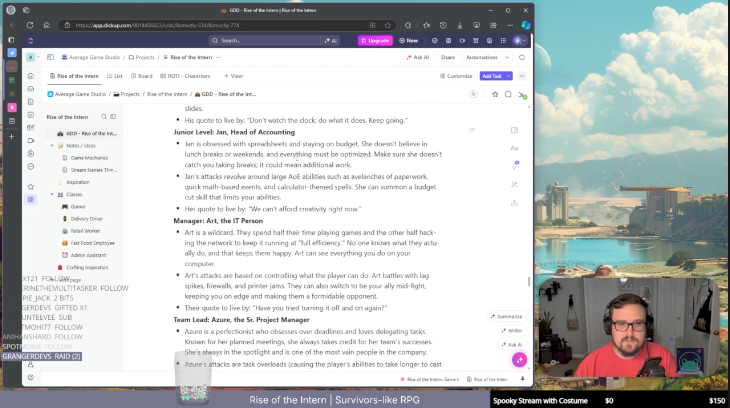The height and width of the screenshot is (408, 730).
Task: Bookmark this page with the address bar star
Action: coord(387,25)
